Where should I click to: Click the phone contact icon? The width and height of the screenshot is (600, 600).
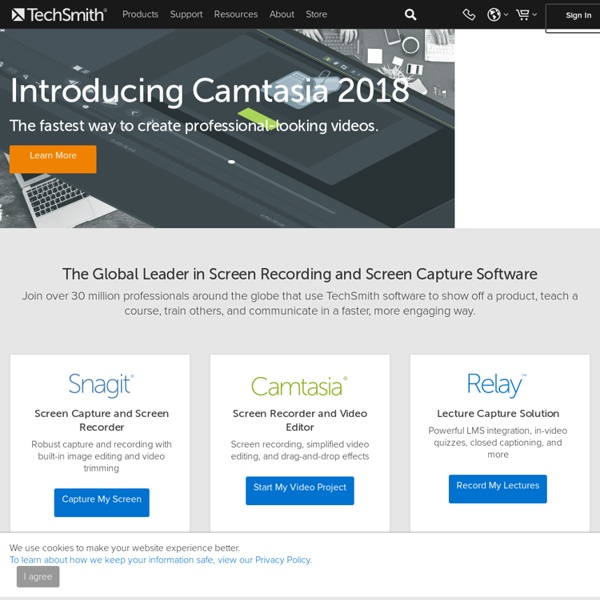(x=469, y=15)
